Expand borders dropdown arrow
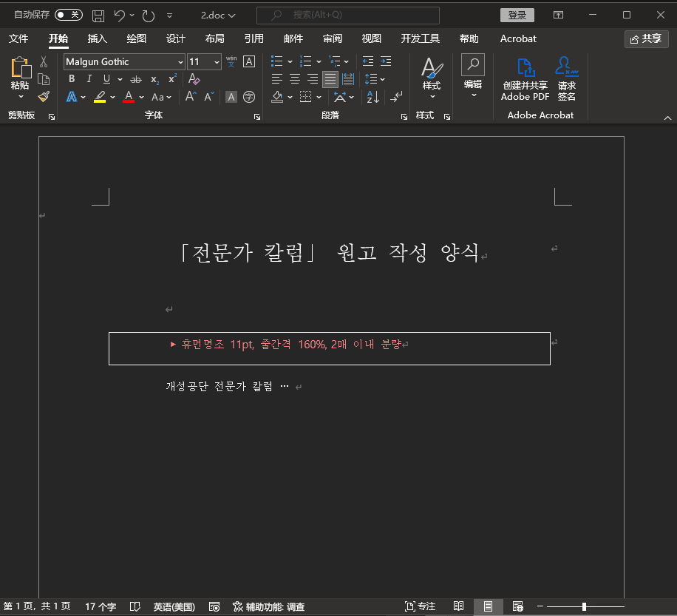This screenshot has width=677, height=616. 319,97
